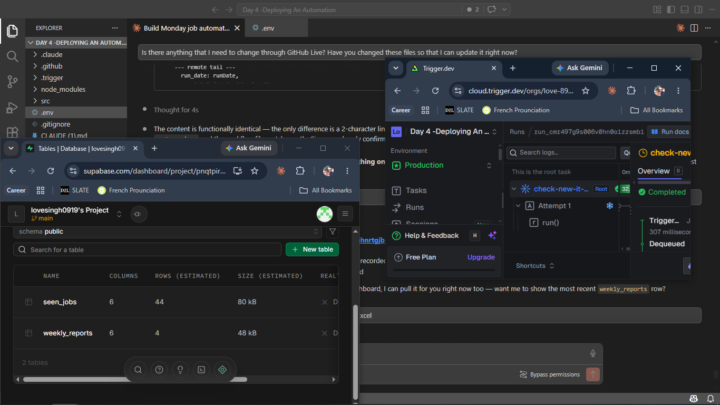
Task: Toggle the Bypass permissions mode
Action: coord(550,375)
